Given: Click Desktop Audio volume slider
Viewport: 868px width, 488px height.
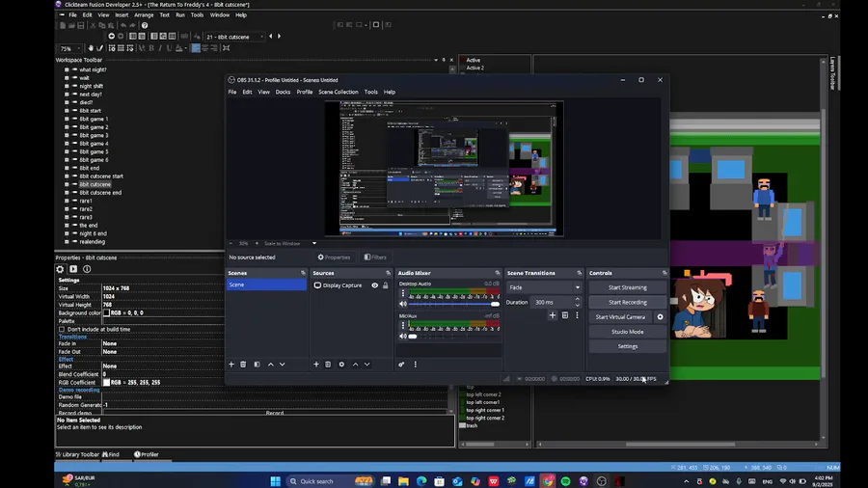Looking at the screenshot, I should point(453,304).
